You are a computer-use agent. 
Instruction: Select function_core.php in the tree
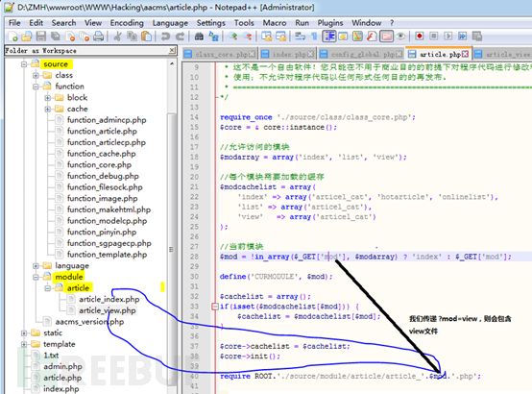coord(99,164)
